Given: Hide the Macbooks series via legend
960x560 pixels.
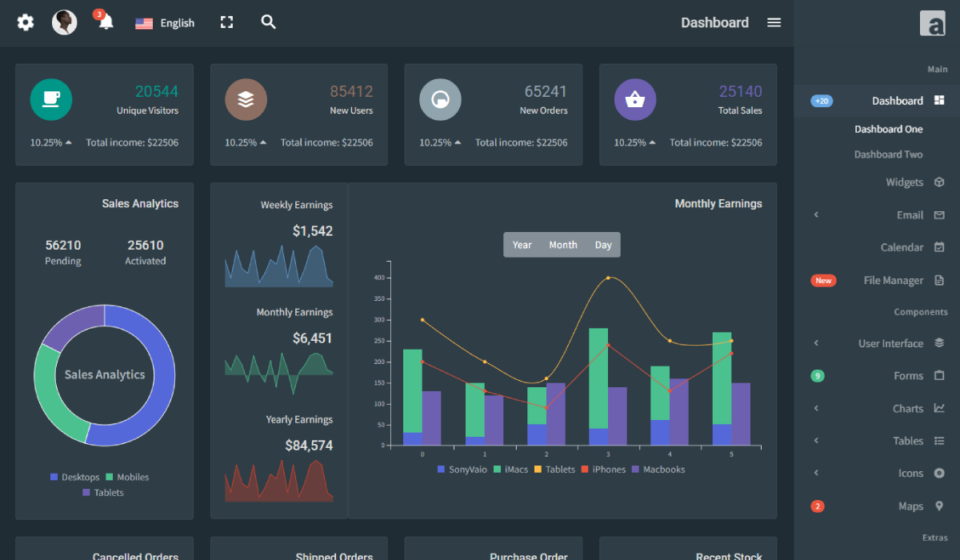Looking at the screenshot, I should pos(658,470).
